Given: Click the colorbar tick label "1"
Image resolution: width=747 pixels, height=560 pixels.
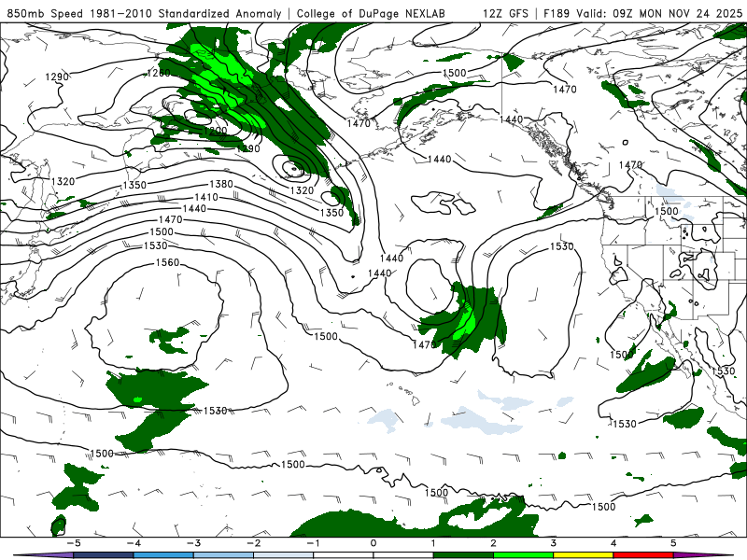Looking at the screenshot, I should tap(433, 543).
